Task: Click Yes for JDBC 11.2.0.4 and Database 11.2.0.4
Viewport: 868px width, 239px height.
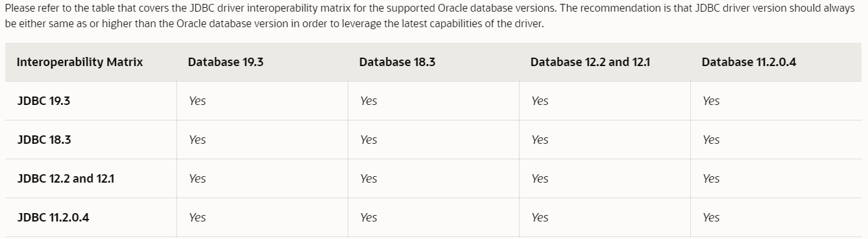Action: pyautogui.click(x=711, y=218)
